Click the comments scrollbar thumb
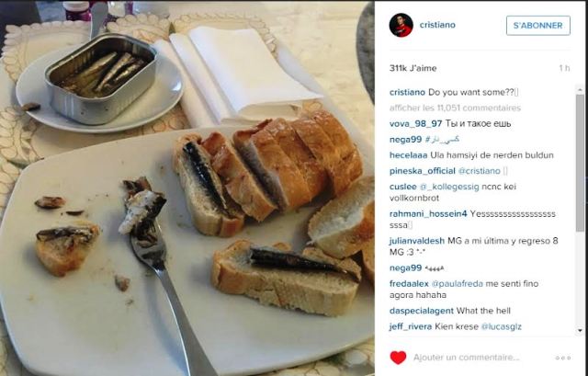This screenshot has width=588, height=376. tap(580, 163)
